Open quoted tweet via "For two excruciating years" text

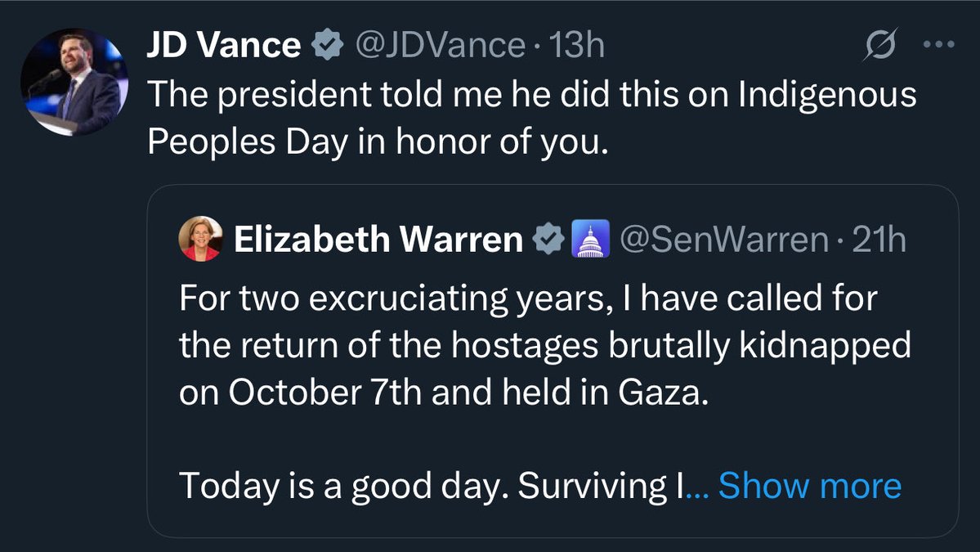tap(527, 298)
